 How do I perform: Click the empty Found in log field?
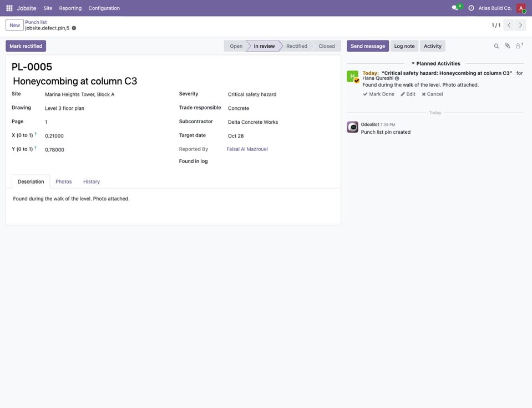coord(281,161)
